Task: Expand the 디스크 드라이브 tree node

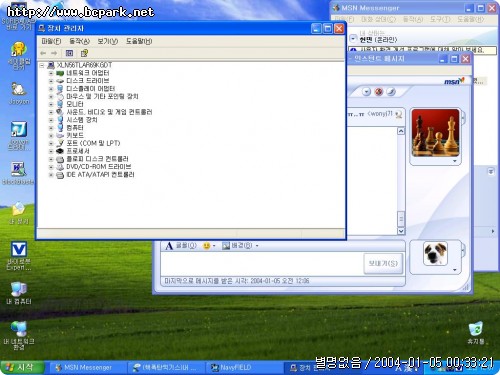Action: [51, 81]
